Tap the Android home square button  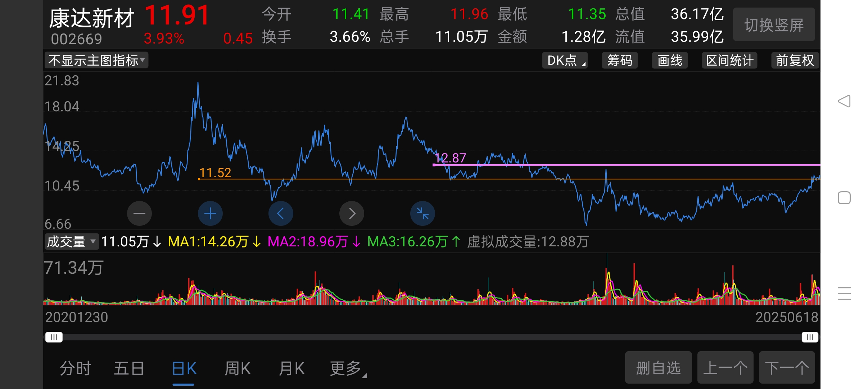[844, 198]
